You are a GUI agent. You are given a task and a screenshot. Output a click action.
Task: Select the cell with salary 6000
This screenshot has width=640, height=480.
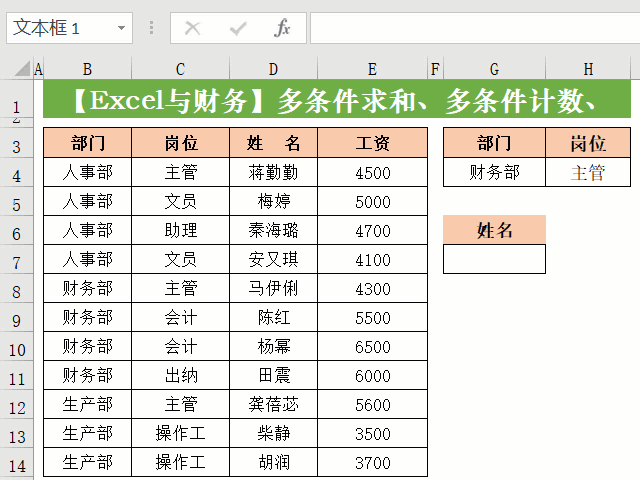(x=372, y=375)
